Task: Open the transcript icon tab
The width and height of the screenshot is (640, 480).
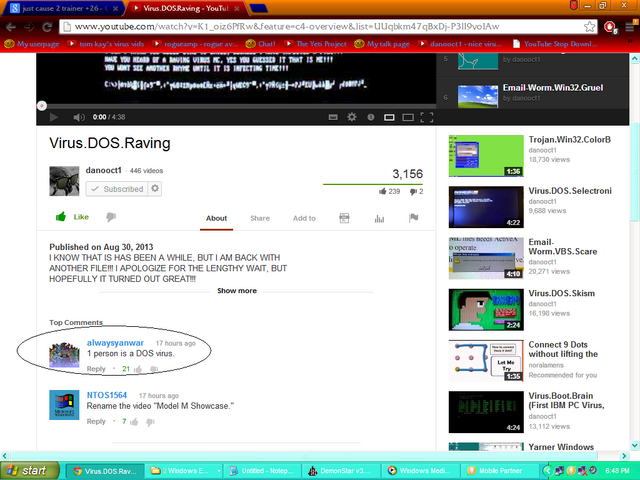Action: 344,218
